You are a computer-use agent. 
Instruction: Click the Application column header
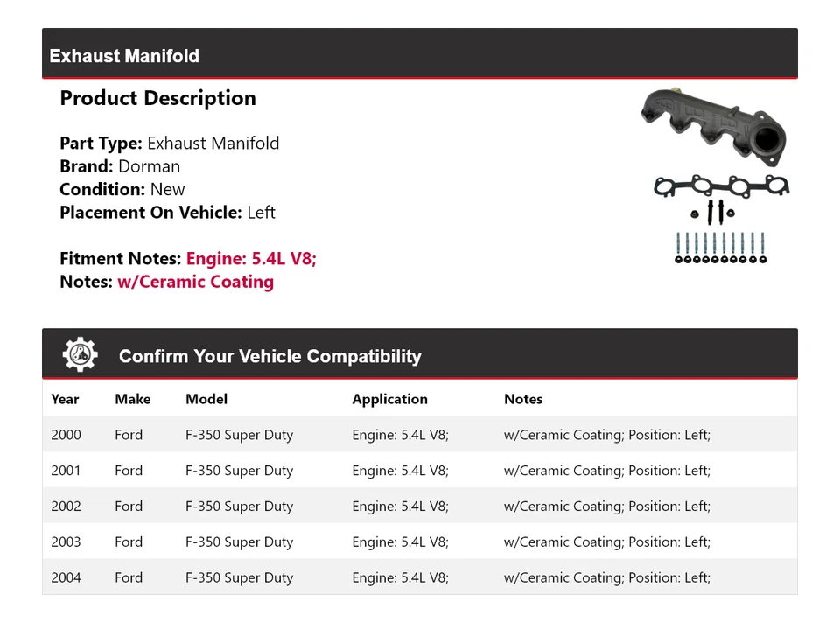coord(389,399)
